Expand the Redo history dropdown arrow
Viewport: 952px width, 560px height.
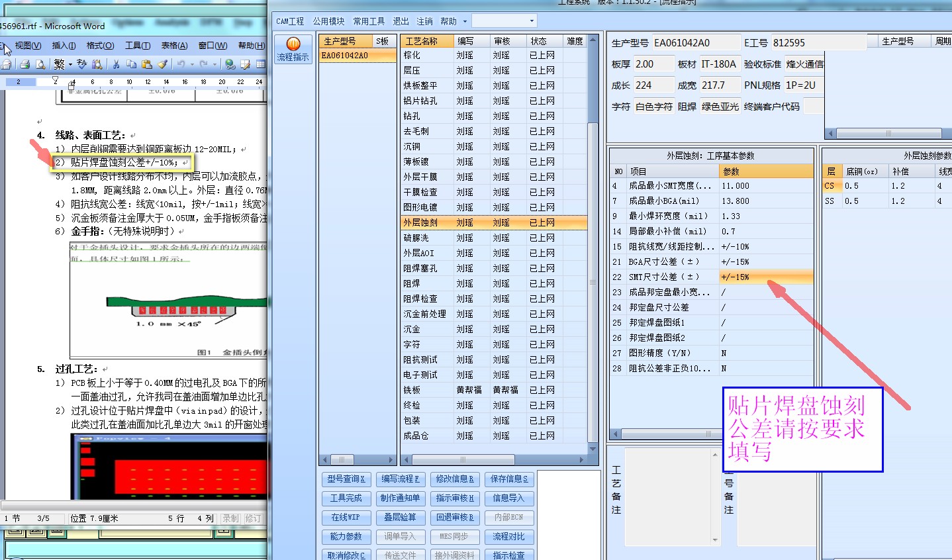[x=214, y=64]
